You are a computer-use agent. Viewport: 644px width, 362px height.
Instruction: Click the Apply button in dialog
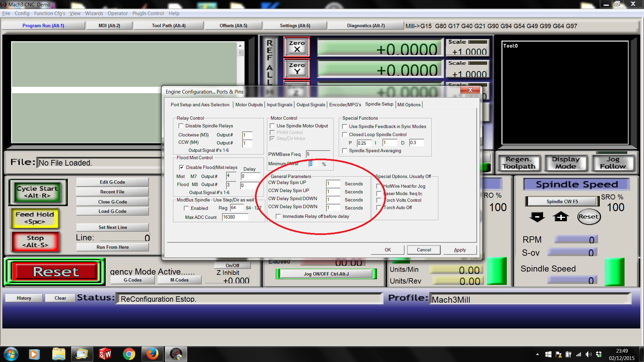[x=460, y=250]
